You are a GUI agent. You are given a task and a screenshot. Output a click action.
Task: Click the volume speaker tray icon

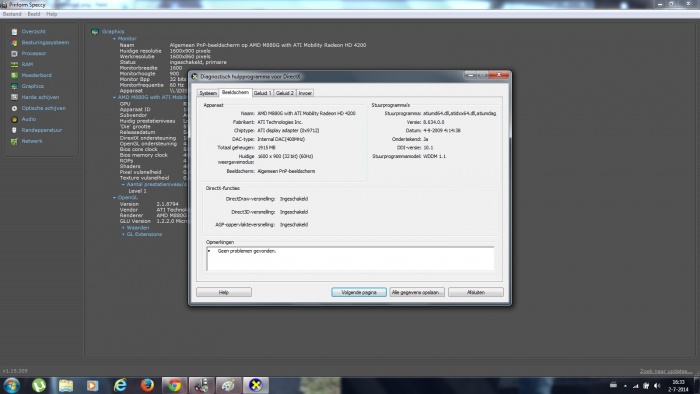[657, 386]
